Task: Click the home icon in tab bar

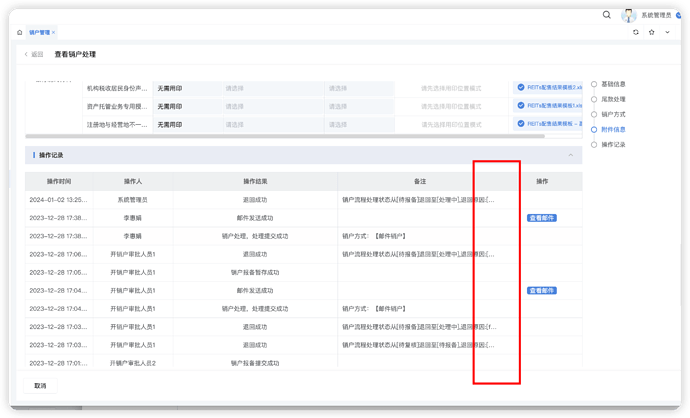Action: click(x=19, y=32)
